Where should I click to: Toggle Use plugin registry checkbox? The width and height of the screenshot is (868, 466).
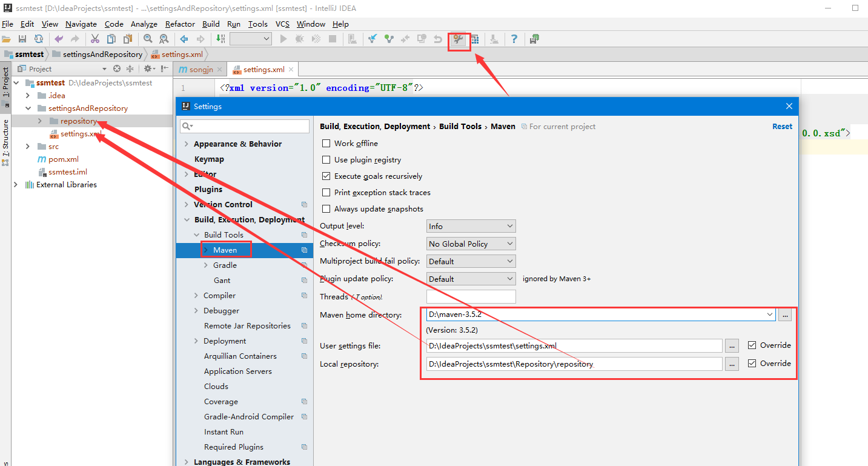[326, 160]
